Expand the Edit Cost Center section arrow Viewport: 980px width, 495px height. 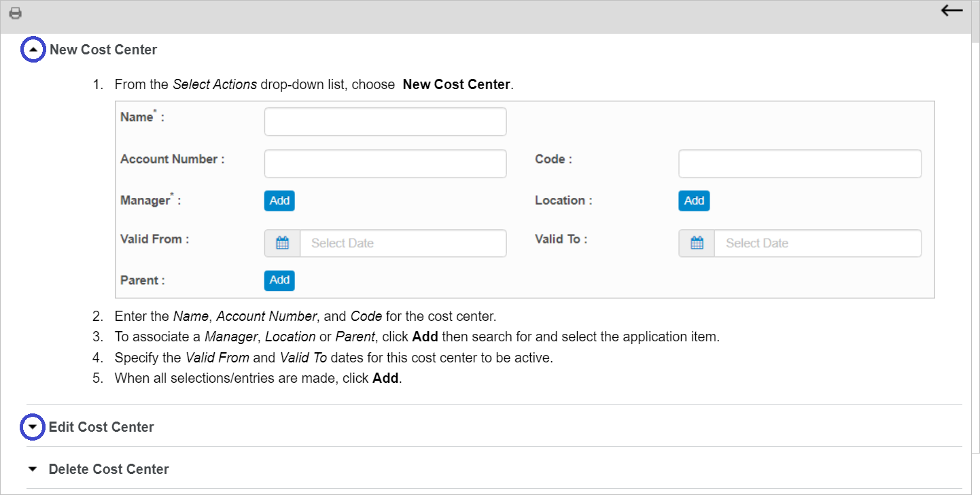pyautogui.click(x=33, y=427)
